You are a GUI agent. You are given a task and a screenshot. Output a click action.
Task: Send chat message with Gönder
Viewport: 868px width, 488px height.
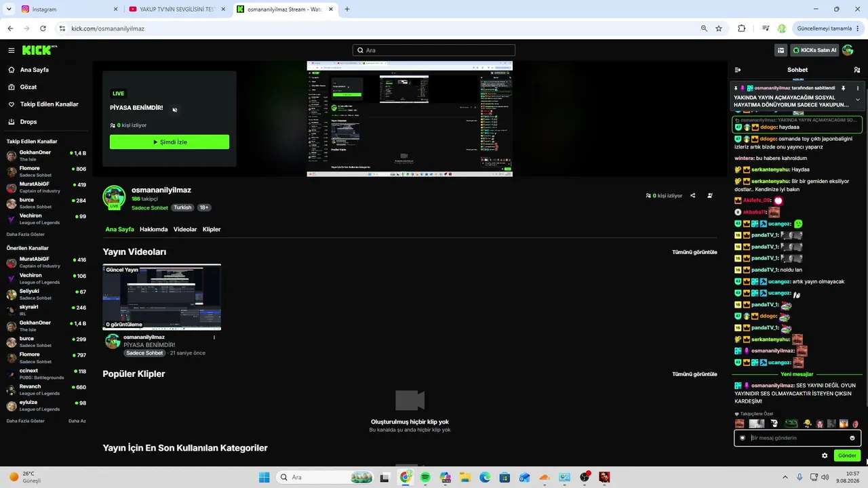[x=847, y=455]
